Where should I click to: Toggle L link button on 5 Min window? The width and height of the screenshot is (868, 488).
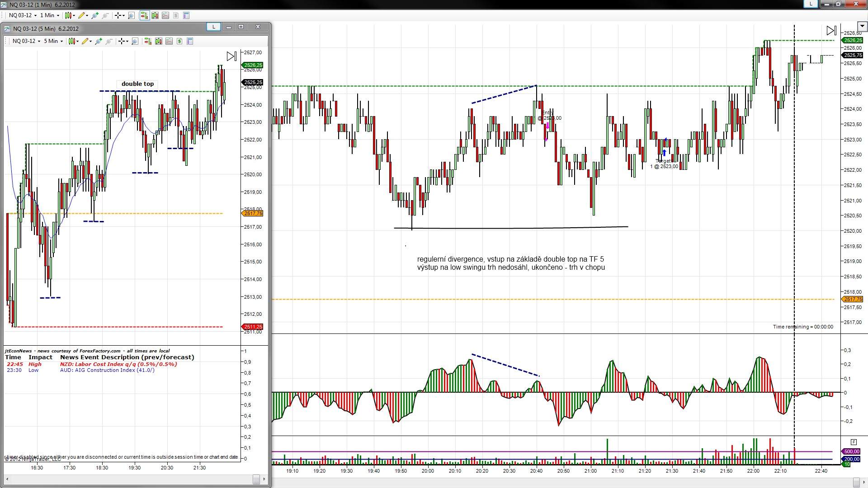pyautogui.click(x=213, y=27)
